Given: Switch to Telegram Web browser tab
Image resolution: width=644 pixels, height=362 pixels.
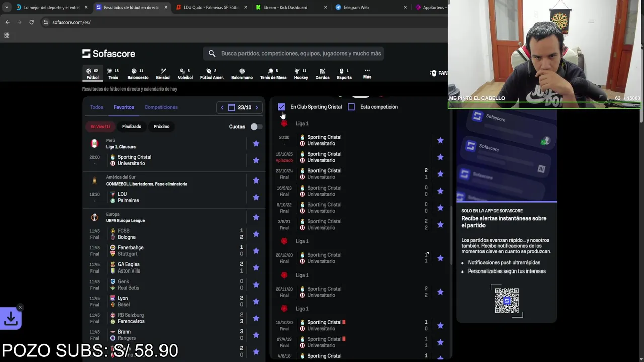Looking at the screenshot, I should click(370, 7).
